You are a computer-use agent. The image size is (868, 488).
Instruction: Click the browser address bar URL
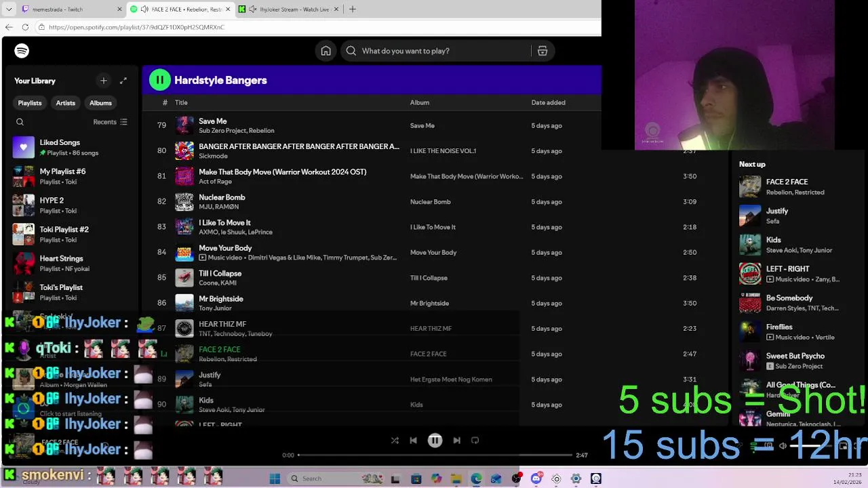(136, 27)
